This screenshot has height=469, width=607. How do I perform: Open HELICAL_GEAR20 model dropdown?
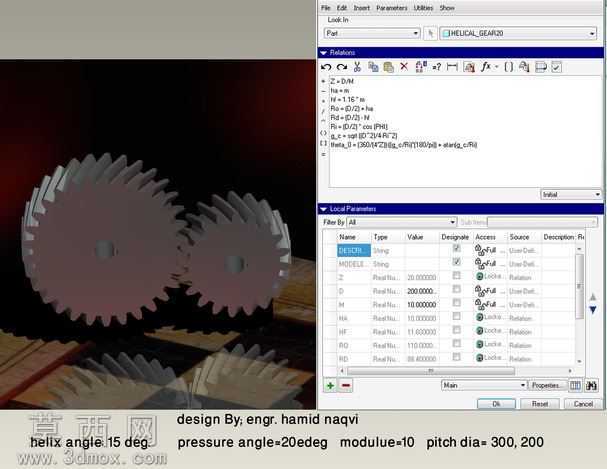pyautogui.click(x=518, y=33)
